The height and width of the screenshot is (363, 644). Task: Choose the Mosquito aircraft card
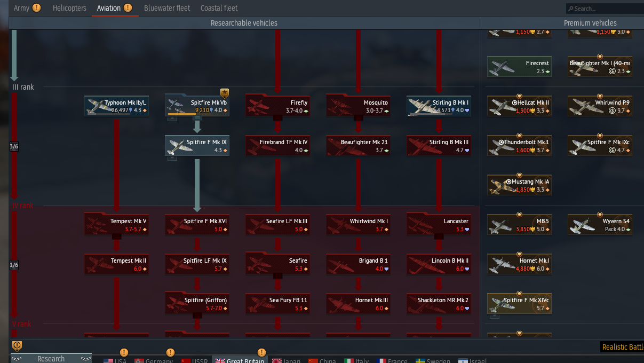pos(358,106)
